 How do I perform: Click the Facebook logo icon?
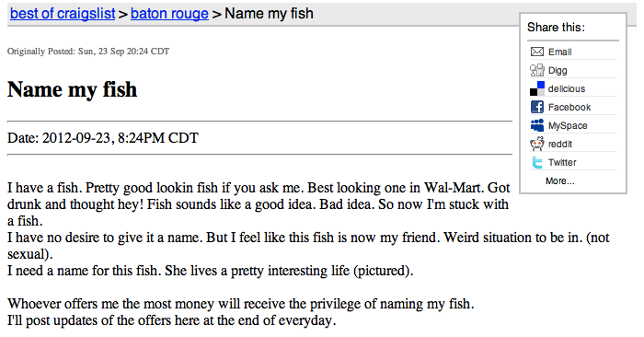click(x=536, y=107)
